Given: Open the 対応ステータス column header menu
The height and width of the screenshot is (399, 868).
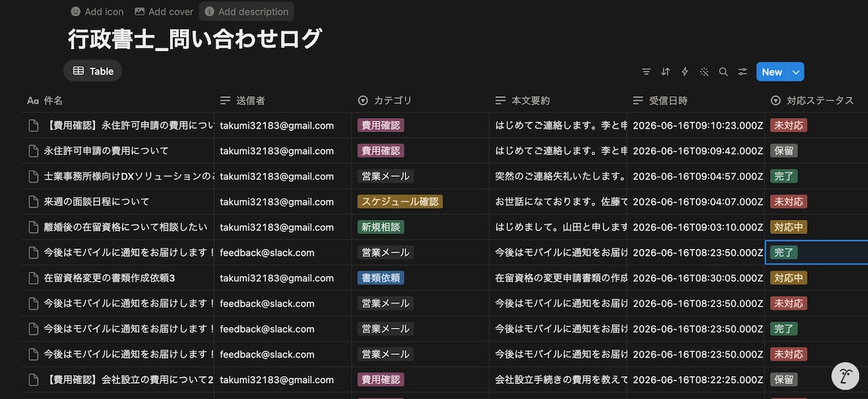Looking at the screenshot, I should click(816, 100).
